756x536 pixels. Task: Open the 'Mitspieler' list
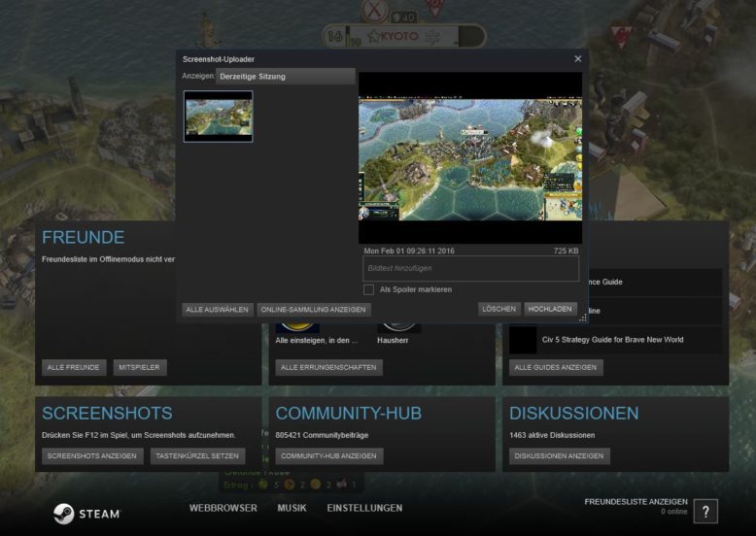pyautogui.click(x=139, y=367)
